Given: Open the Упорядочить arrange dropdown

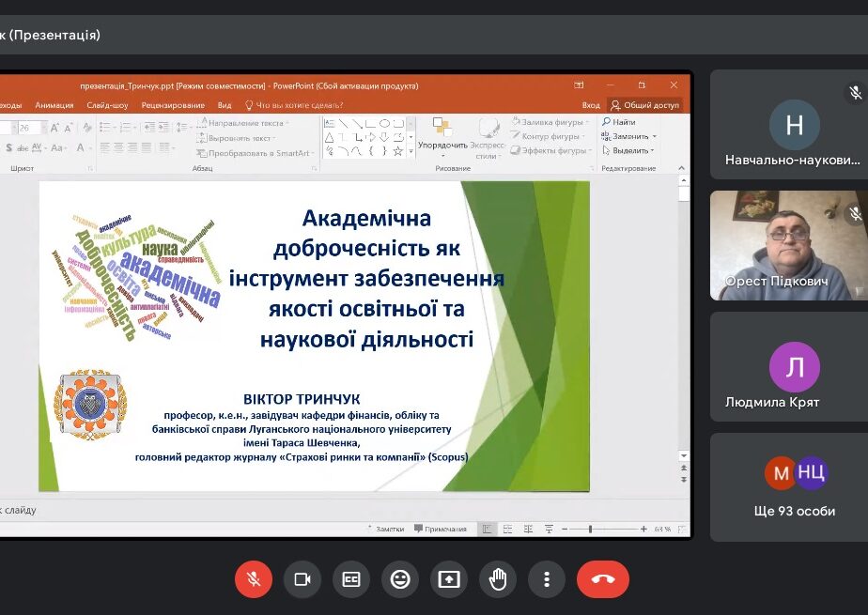Looking at the screenshot, I should pos(442,146).
